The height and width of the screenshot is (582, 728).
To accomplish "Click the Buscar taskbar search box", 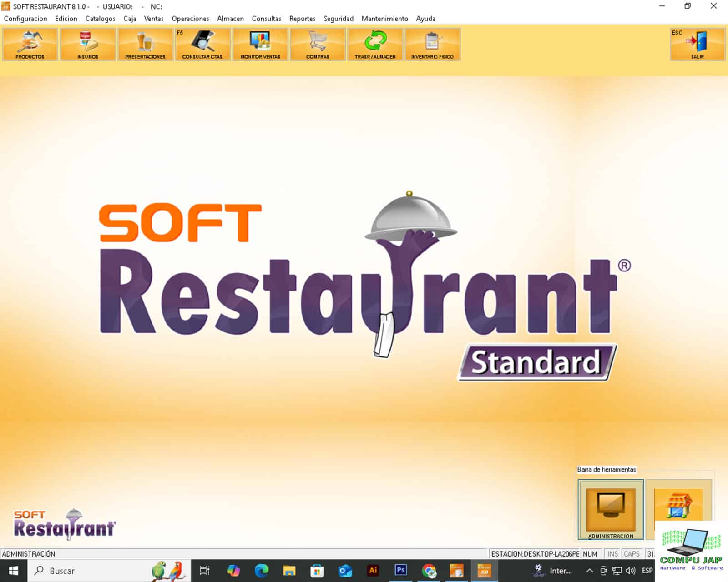I will [x=109, y=571].
